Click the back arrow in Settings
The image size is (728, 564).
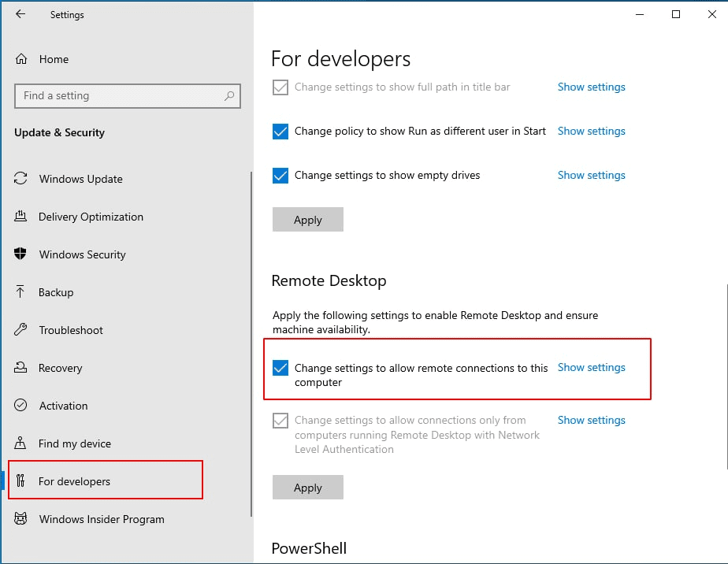click(x=20, y=14)
